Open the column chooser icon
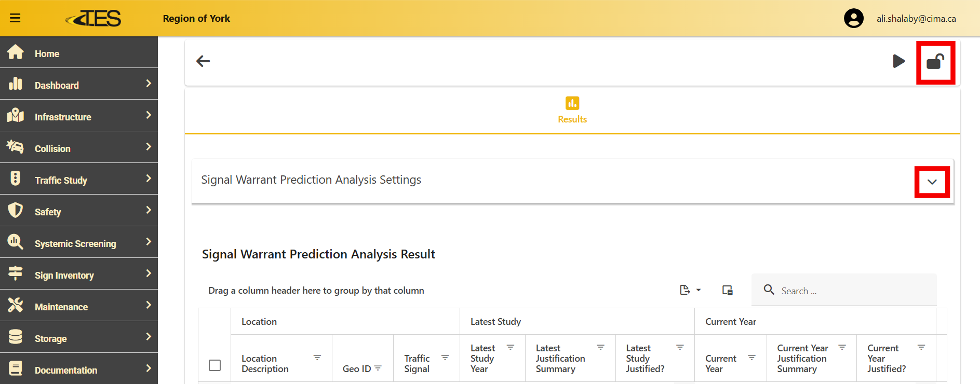This screenshot has width=980, height=384. tap(727, 290)
